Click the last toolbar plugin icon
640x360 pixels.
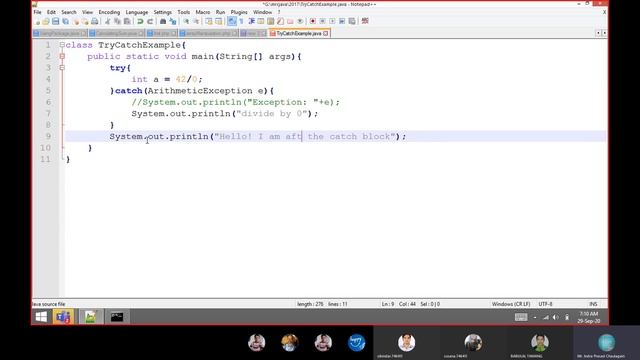(x=365, y=21)
